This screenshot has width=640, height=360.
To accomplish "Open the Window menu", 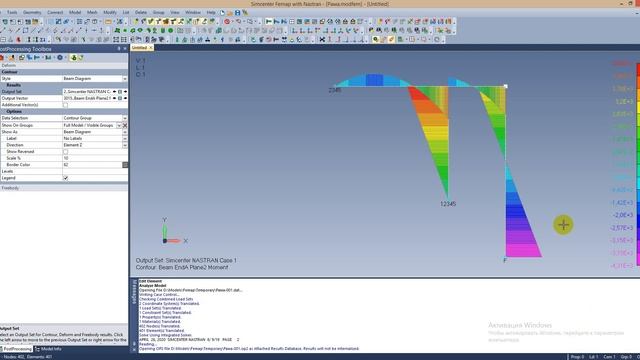I will [x=193, y=13].
